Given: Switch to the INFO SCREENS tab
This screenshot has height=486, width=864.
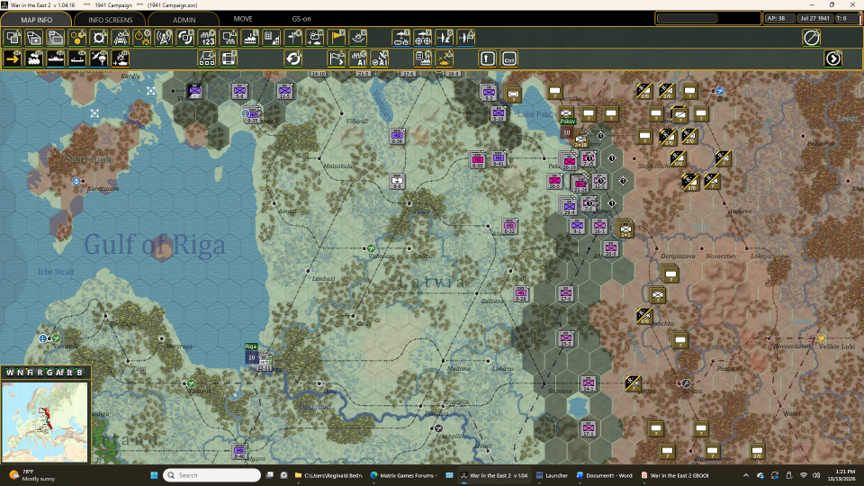Looking at the screenshot, I should [110, 19].
